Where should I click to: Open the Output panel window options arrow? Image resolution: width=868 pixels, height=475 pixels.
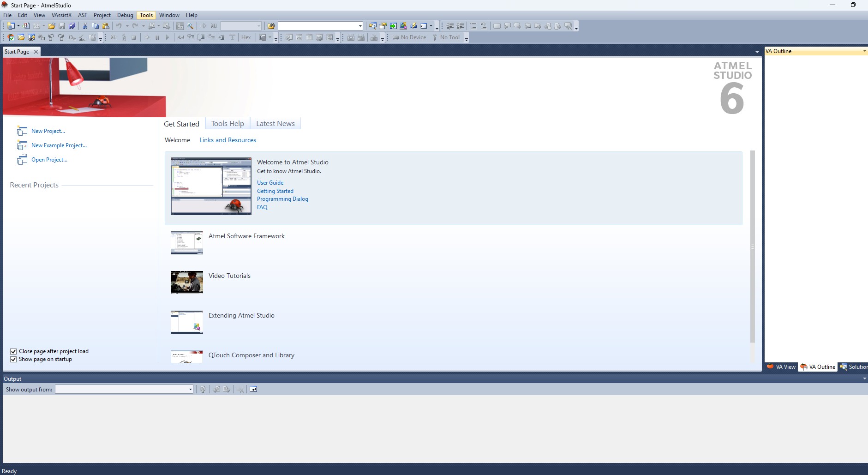(x=864, y=379)
